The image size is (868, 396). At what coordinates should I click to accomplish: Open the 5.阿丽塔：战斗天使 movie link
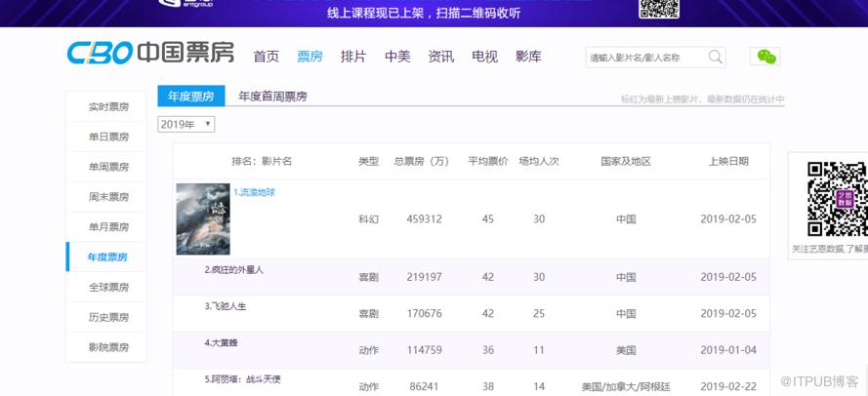point(243,379)
